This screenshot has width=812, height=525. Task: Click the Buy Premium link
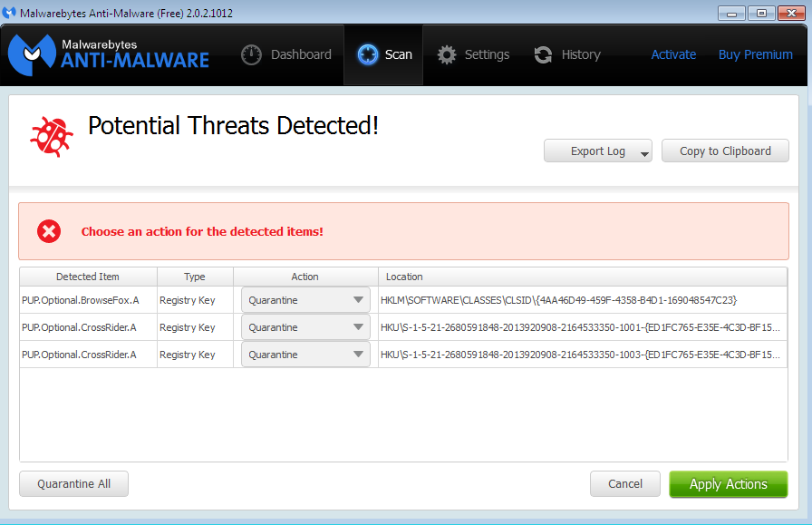[755, 54]
